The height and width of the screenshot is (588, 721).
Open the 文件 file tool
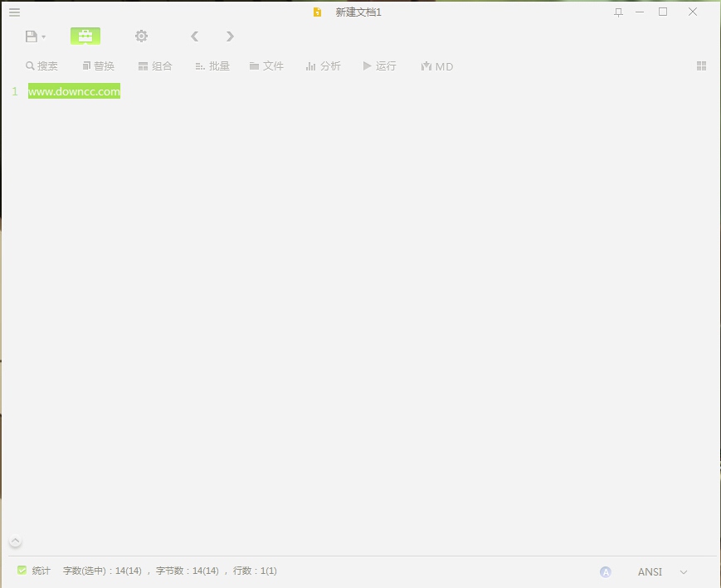(266, 66)
